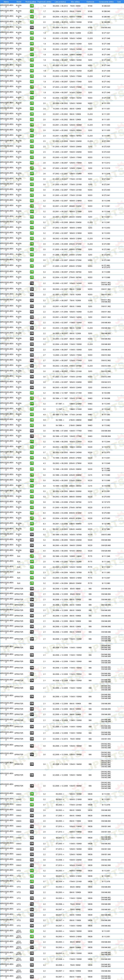The image size is (124, 980).
Task: Select the Lata produkcji column header
Action: coord(60,2)
